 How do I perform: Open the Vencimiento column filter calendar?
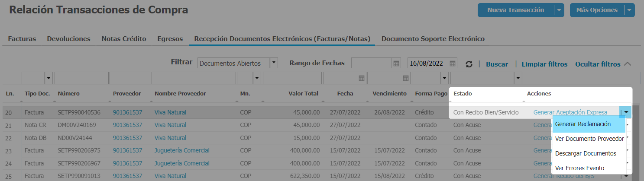click(406, 78)
